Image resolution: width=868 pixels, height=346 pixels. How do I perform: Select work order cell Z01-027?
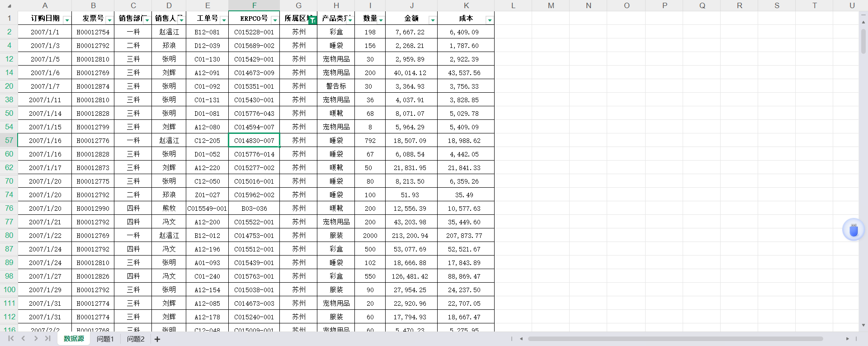coord(207,194)
